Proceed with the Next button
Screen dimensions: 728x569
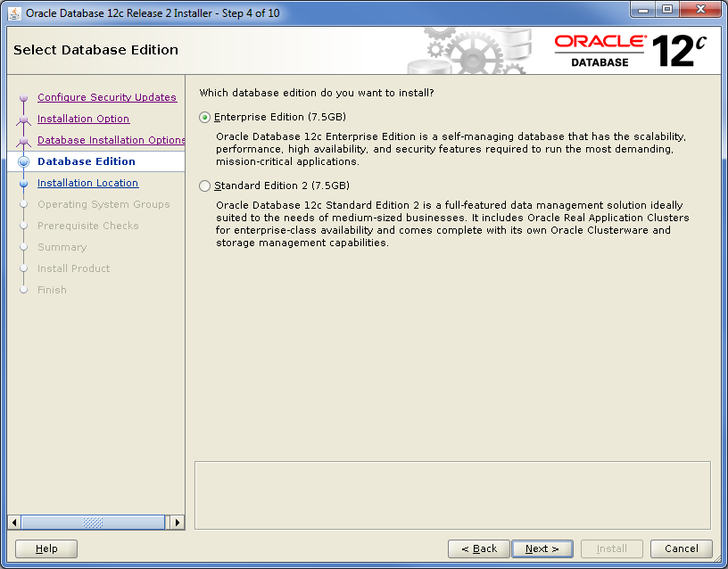tap(542, 548)
